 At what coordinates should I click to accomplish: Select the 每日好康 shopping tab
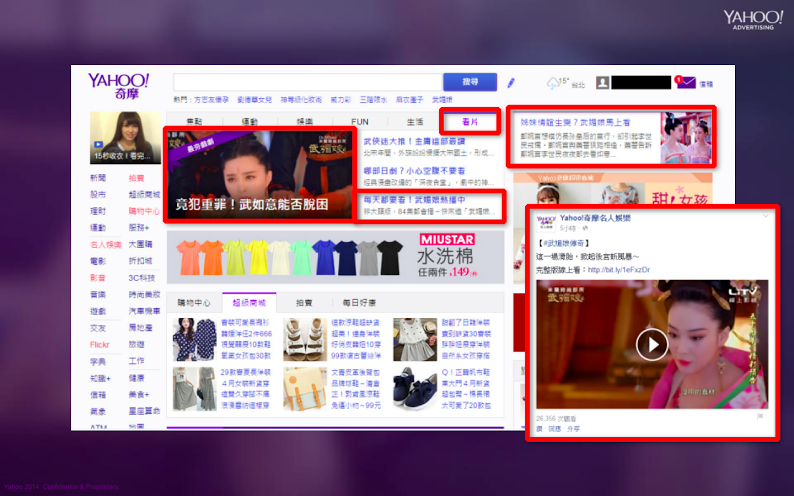(x=359, y=303)
